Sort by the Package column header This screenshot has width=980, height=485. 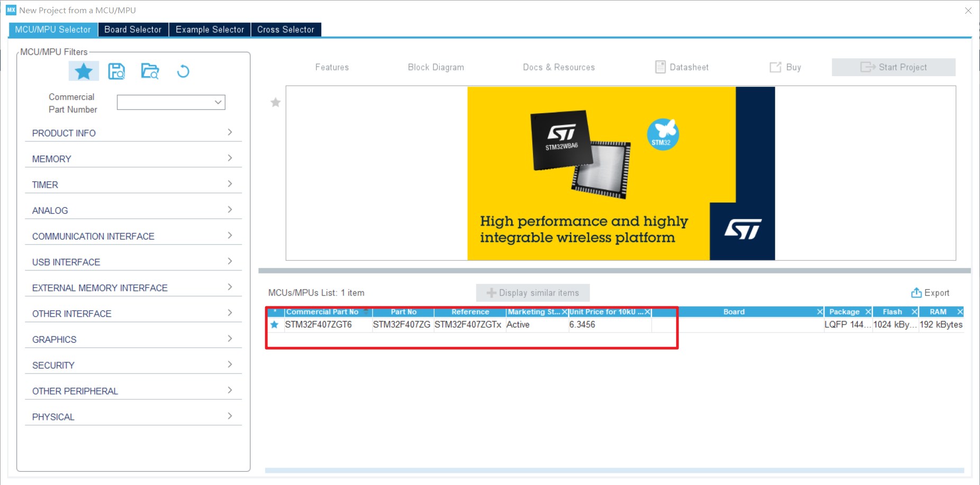tap(844, 312)
